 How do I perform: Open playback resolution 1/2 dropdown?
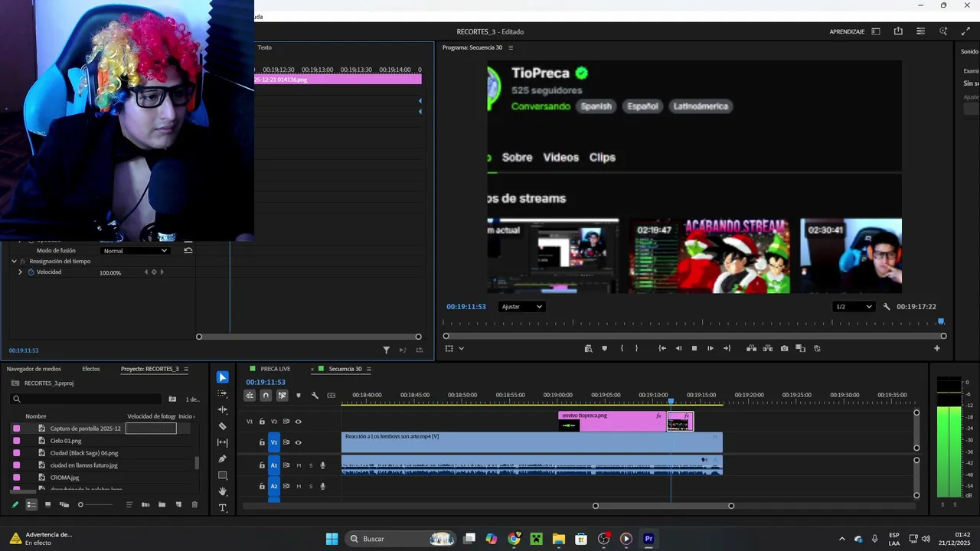pyautogui.click(x=854, y=307)
